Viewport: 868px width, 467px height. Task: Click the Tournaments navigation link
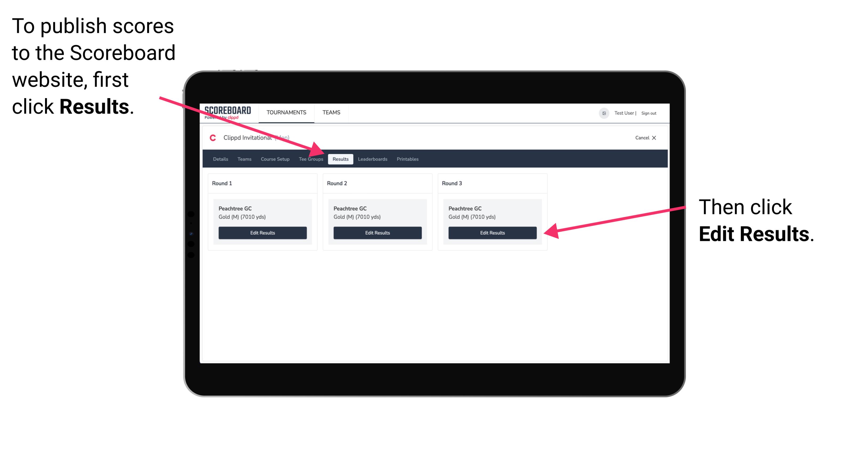pos(285,112)
